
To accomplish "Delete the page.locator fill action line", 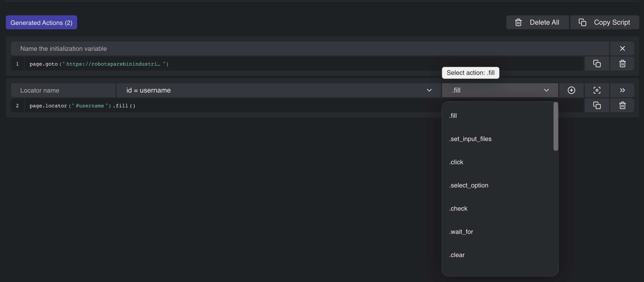I will [x=622, y=105].
